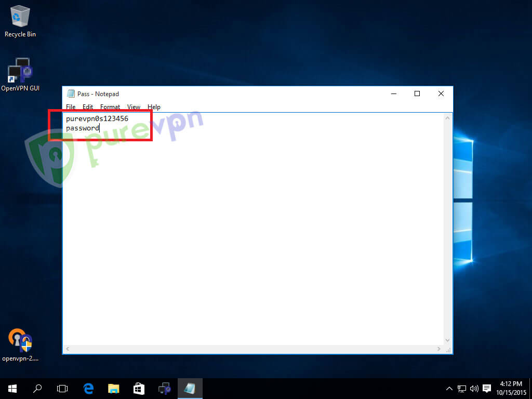Open Notepad's Edit menu
The image size is (532, 399).
click(87, 107)
